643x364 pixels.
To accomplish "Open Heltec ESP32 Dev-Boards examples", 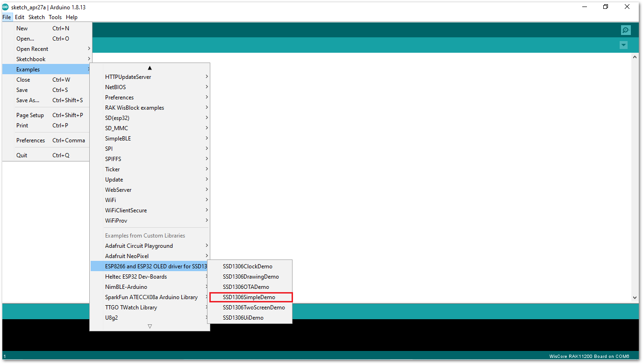I will (x=150, y=277).
